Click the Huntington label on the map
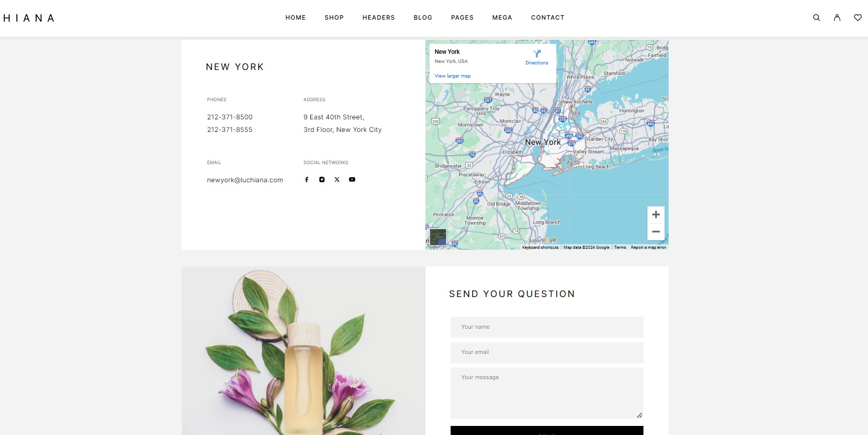Screen dimensions: 868x435 (632, 111)
